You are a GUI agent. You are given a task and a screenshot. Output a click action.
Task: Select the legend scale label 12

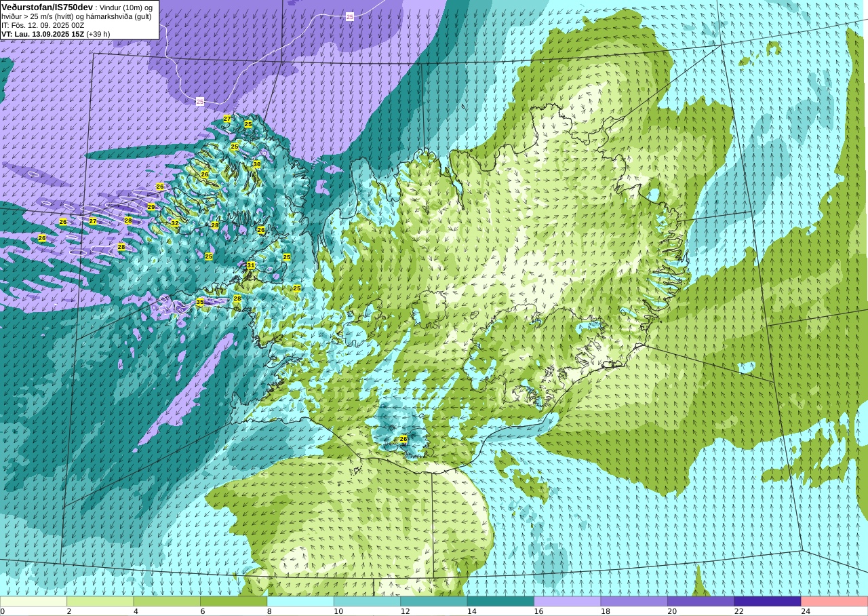pos(405,611)
